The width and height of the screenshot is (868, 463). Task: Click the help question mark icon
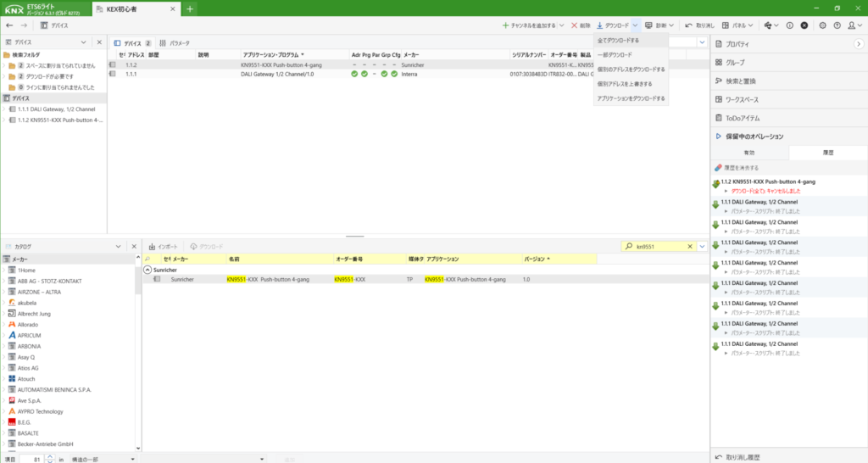click(837, 25)
